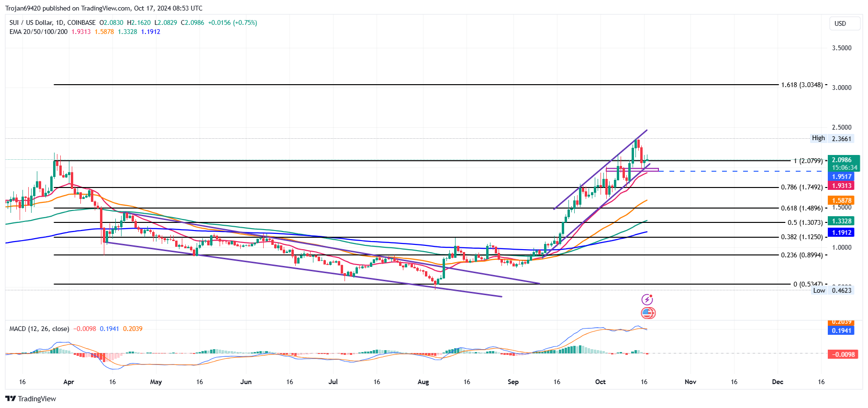
Task: Click the purple lightning news event icon
Action: (647, 299)
